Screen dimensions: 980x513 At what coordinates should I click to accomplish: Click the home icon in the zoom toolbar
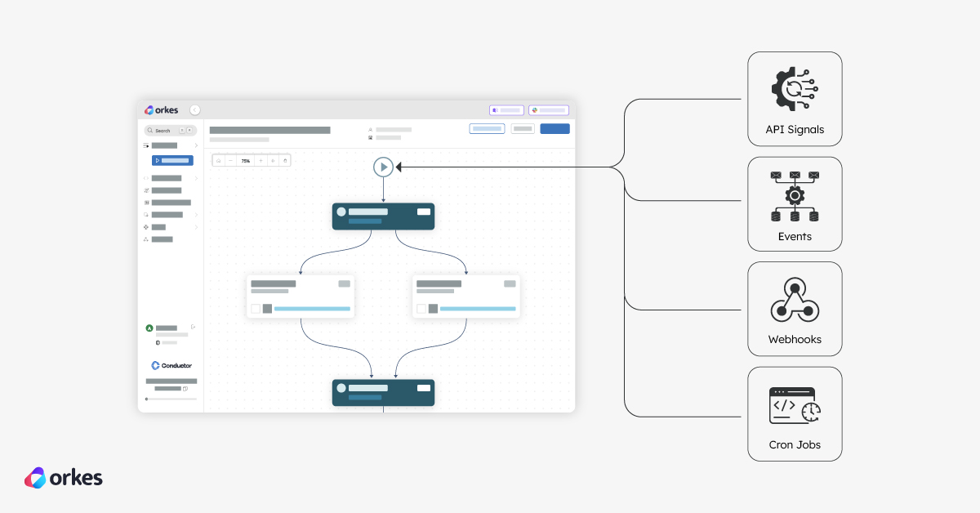tap(218, 160)
